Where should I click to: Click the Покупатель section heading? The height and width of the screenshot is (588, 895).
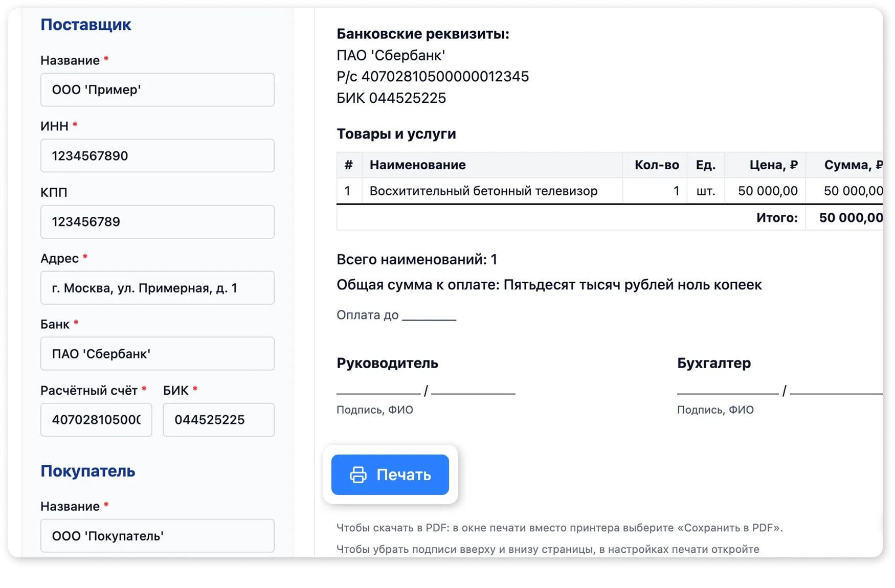[87, 471]
